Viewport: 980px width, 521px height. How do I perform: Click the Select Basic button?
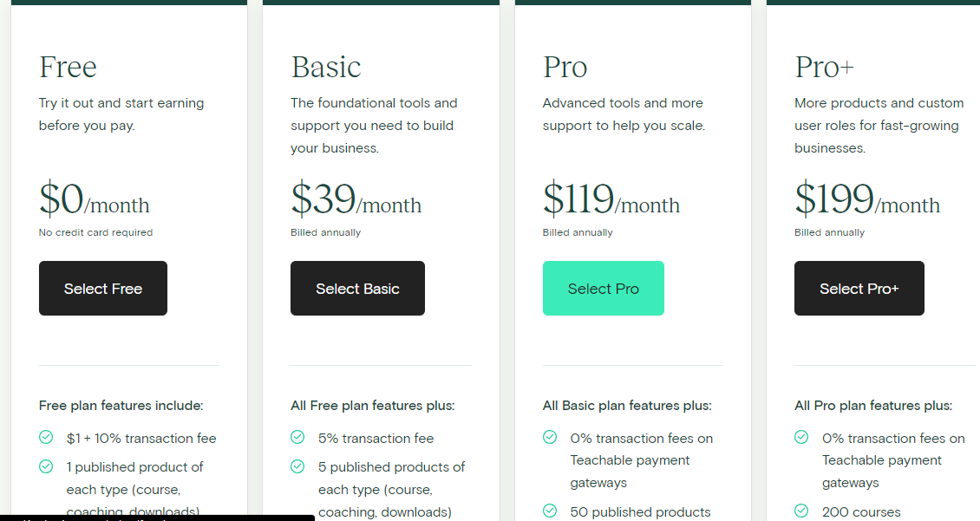[x=357, y=289]
